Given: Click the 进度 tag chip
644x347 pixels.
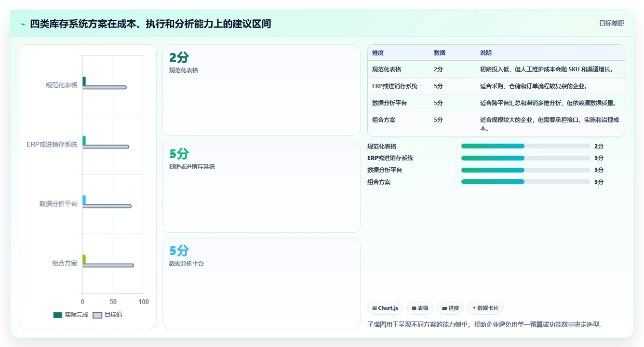Looking at the screenshot, I should (450, 308).
